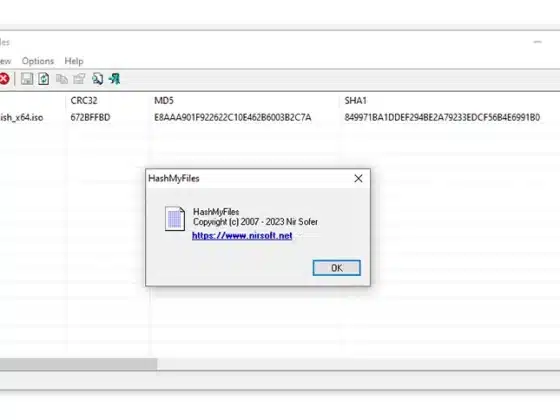Viewport: 560px width, 420px height.
Task: Click OK in the HashMyFiles dialog
Action: tap(336, 268)
